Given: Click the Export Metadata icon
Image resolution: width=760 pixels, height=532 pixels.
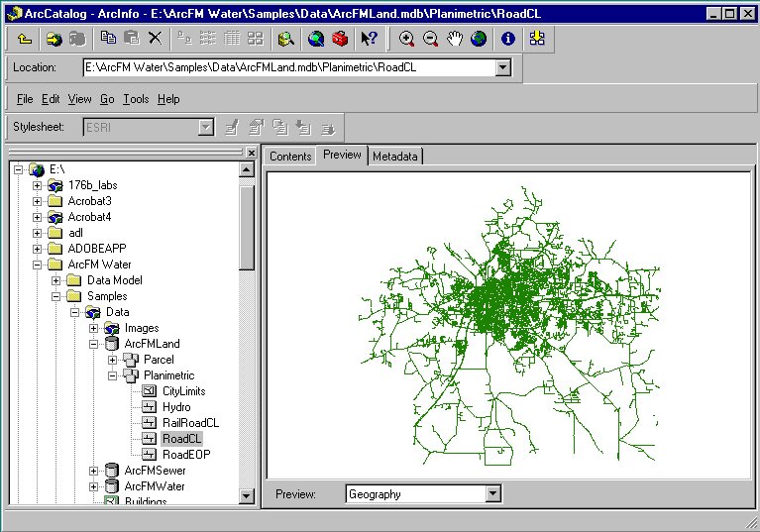Looking at the screenshot, I should click(328, 129).
